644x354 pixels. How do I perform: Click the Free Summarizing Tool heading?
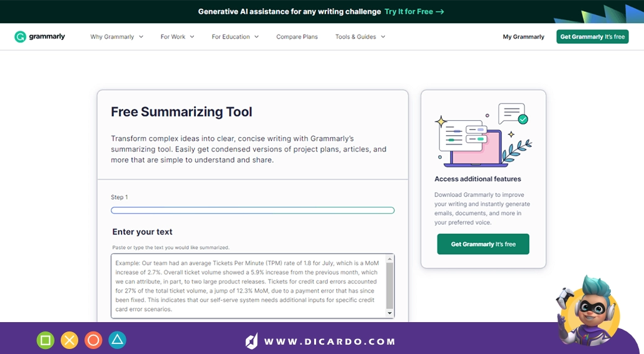pyautogui.click(x=181, y=112)
